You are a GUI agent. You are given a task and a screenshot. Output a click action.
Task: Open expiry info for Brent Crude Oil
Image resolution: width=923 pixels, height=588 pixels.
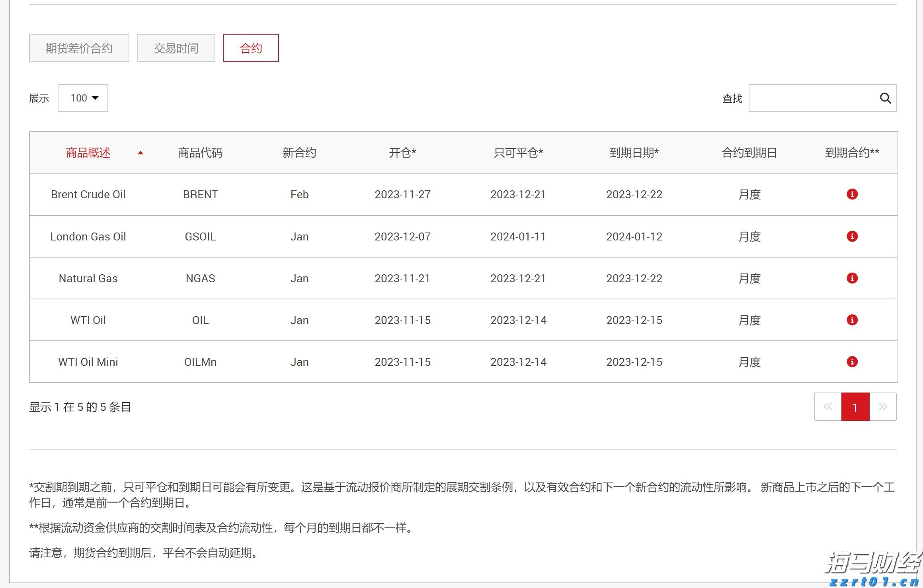tap(852, 194)
